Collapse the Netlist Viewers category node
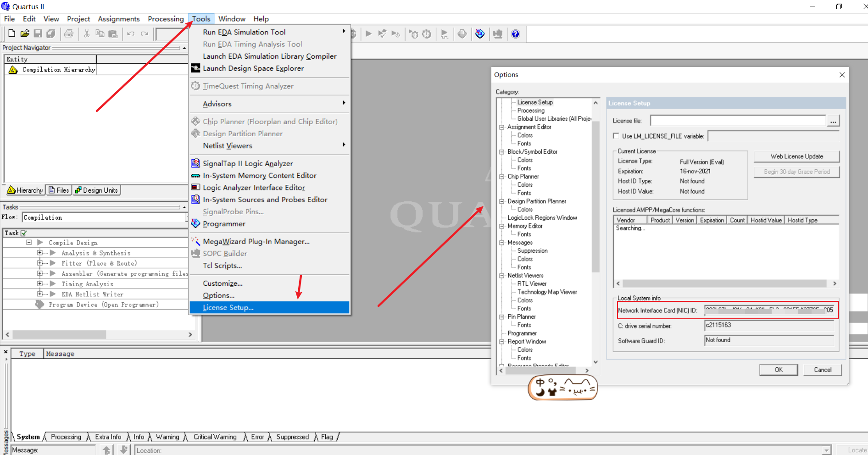Screen dimensions: 868x455 [502, 276]
